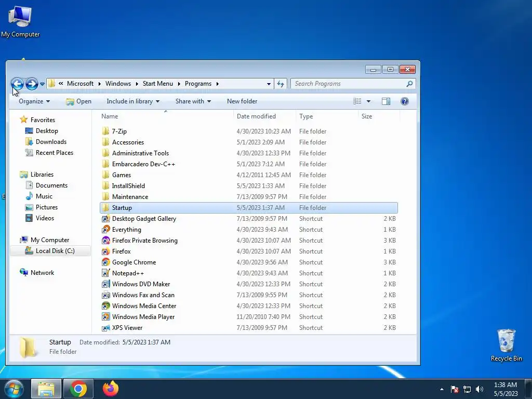Select the Accessories folder icon
The image size is (532, 399).
point(106,142)
